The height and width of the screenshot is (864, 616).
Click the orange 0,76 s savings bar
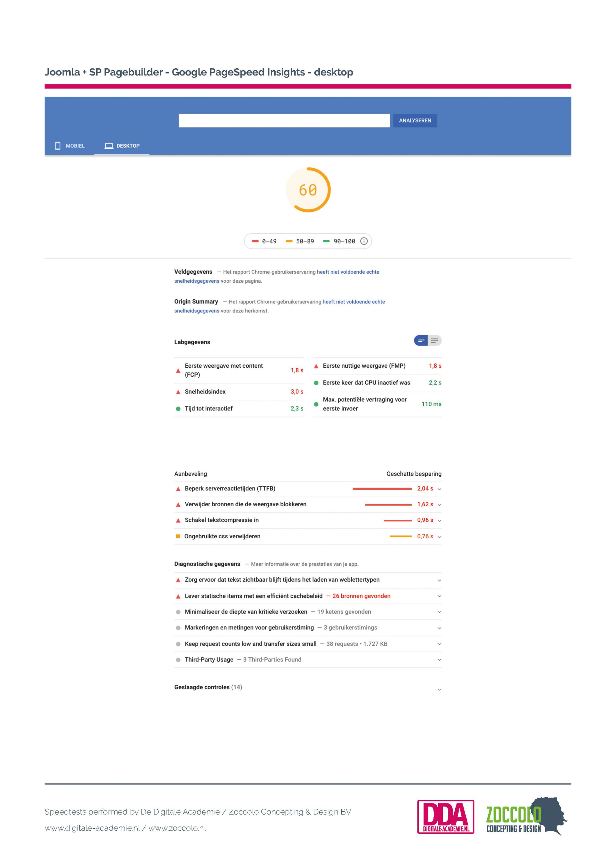[401, 536]
